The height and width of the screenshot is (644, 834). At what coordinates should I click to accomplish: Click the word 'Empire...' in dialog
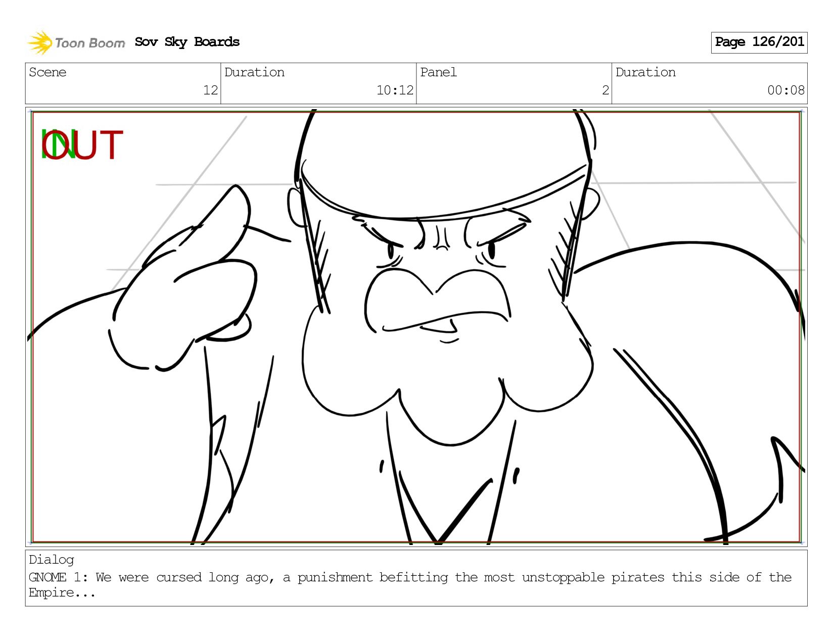(x=62, y=593)
